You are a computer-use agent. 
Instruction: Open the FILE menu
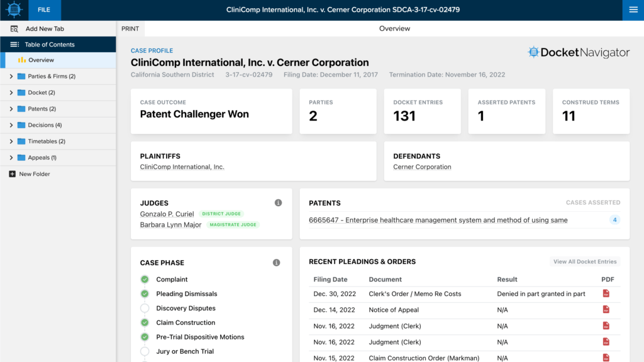45,10
